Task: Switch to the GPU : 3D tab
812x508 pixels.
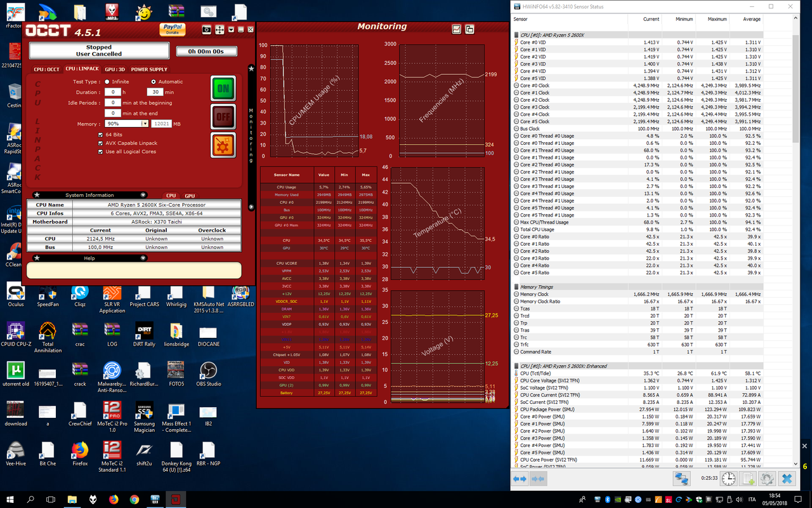Action: (x=115, y=69)
